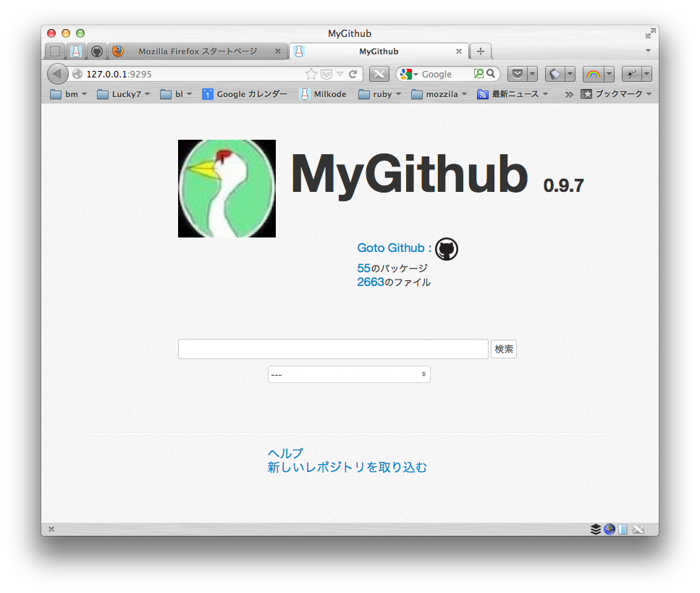Open Google カレンダー bookmark
The width and height of the screenshot is (700, 593).
[x=245, y=94]
